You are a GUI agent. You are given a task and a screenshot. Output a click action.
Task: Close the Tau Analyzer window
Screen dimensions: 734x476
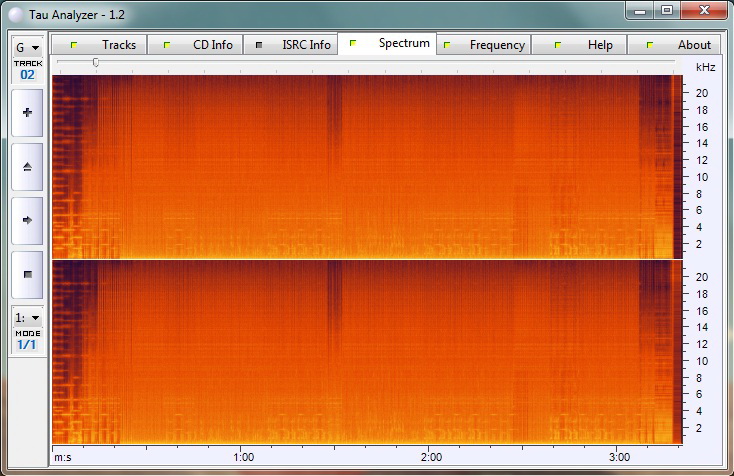pos(704,11)
